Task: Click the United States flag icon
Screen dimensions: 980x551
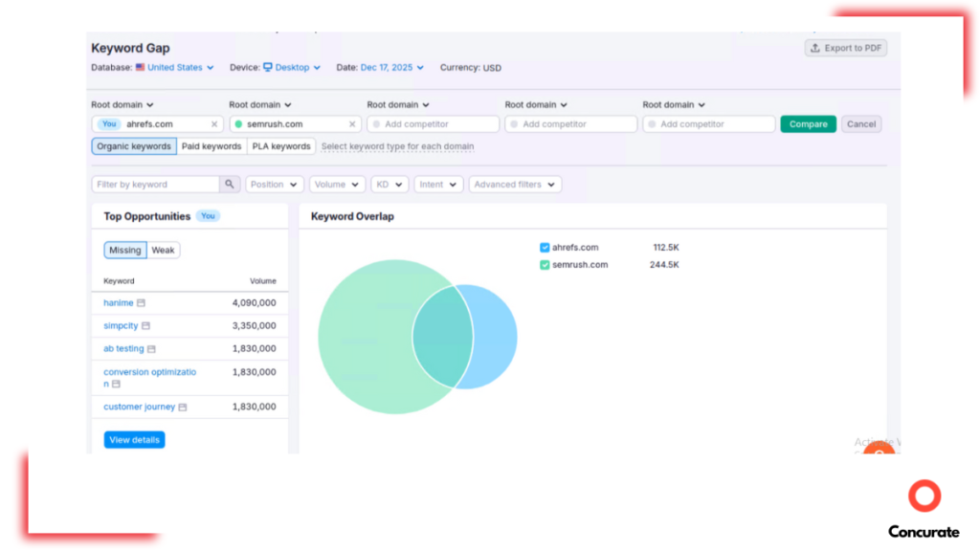Action: point(140,67)
